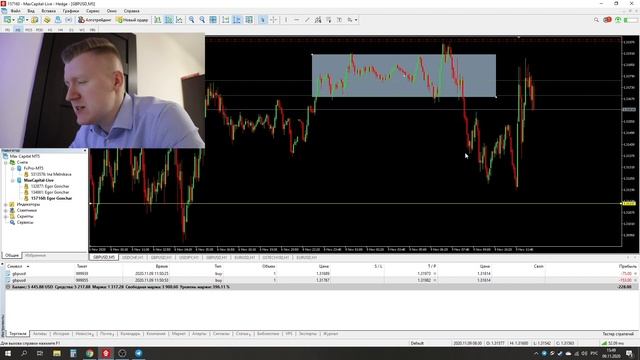
Task: Open the Справка menu
Action: click(131, 11)
